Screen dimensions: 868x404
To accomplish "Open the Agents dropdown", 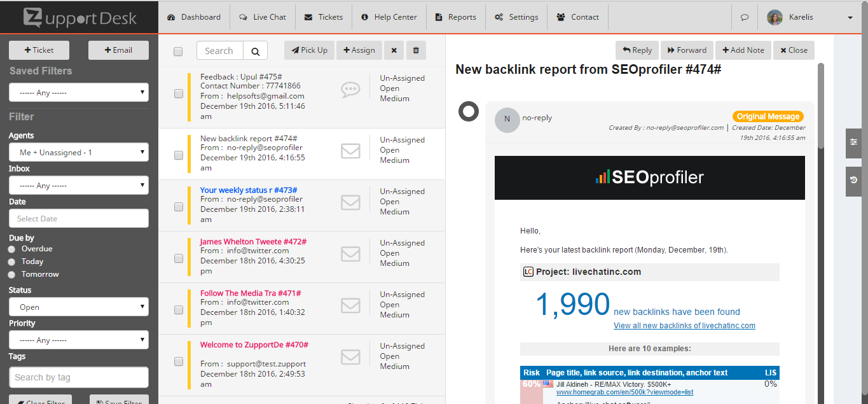I will click(79, 153).
